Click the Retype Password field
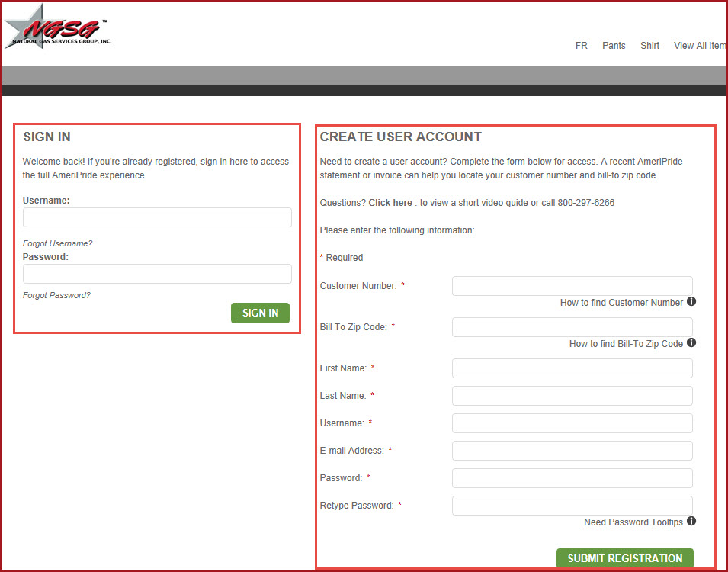This screenshot has height=572, width=728. [x=572, y=505]
